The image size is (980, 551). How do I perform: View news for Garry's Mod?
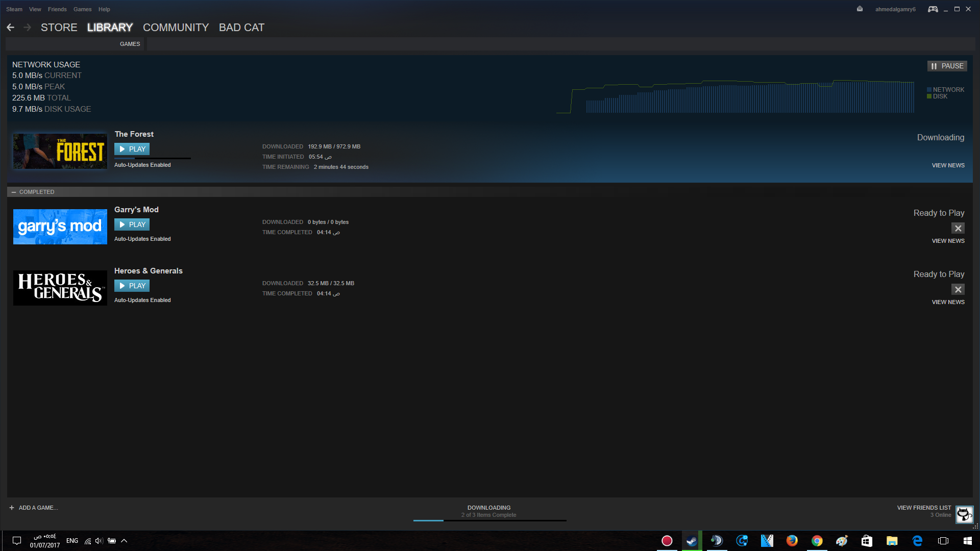point(948,241)
